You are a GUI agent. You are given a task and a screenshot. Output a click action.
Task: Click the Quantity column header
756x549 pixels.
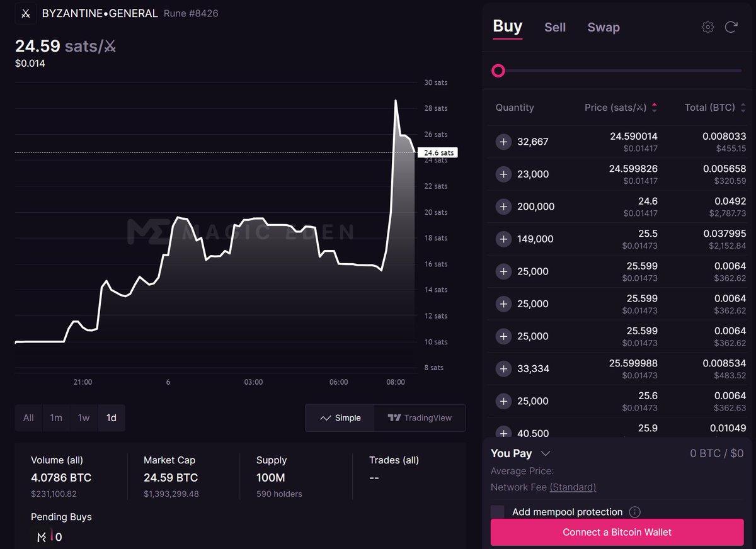(x=515, y=108)
